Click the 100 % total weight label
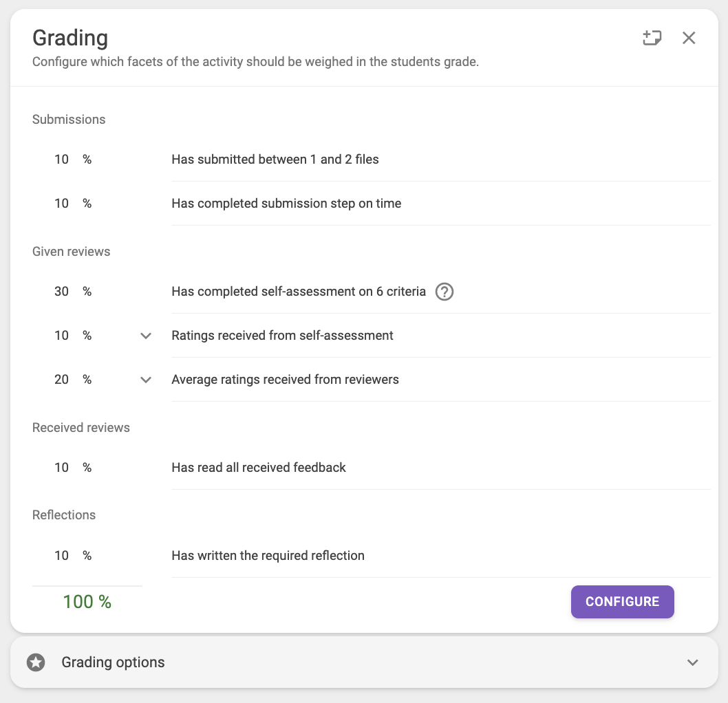This screenshot has width=728, height=703. click(x=87, y=602)
